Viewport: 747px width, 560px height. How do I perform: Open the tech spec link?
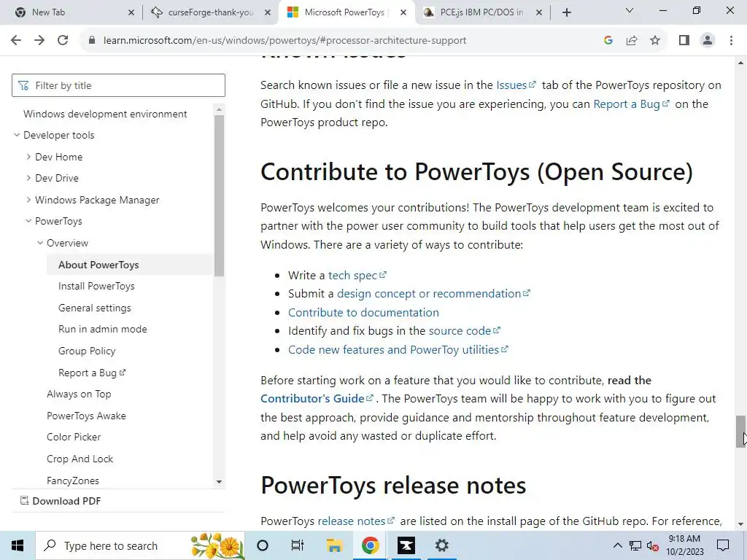click(357, 275)
